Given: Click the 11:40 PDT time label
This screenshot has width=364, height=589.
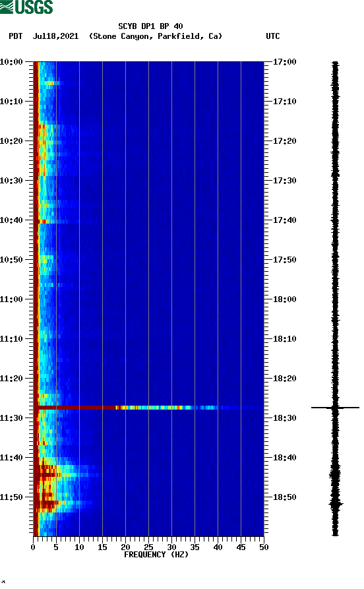Looking at the screenshot, I should [11, 458].
